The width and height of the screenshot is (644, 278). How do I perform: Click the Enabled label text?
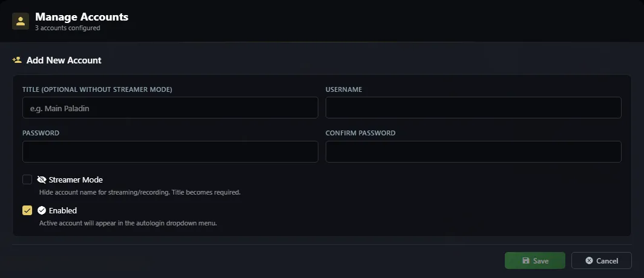point(63,210)
